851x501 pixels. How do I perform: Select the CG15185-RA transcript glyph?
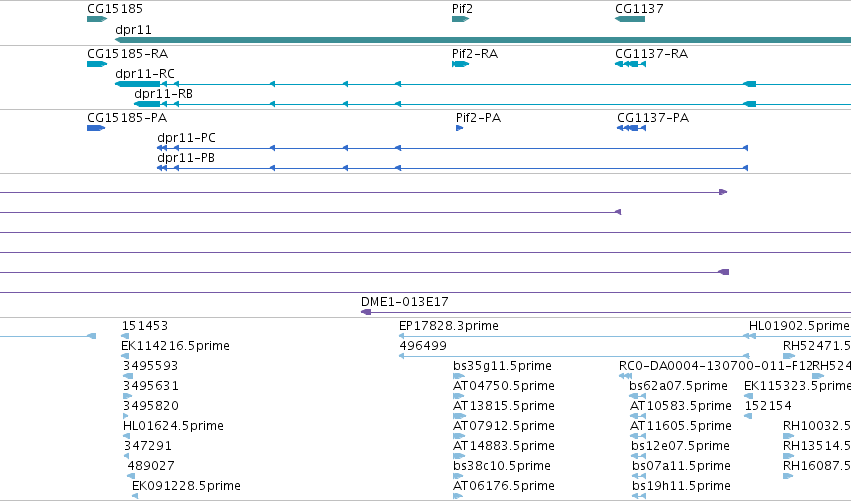pos(97,64)
